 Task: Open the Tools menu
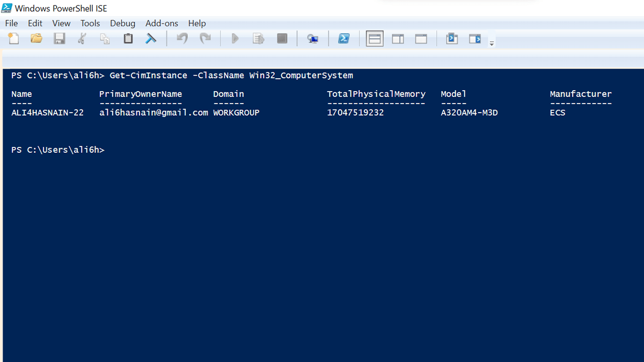click(90, 23)
